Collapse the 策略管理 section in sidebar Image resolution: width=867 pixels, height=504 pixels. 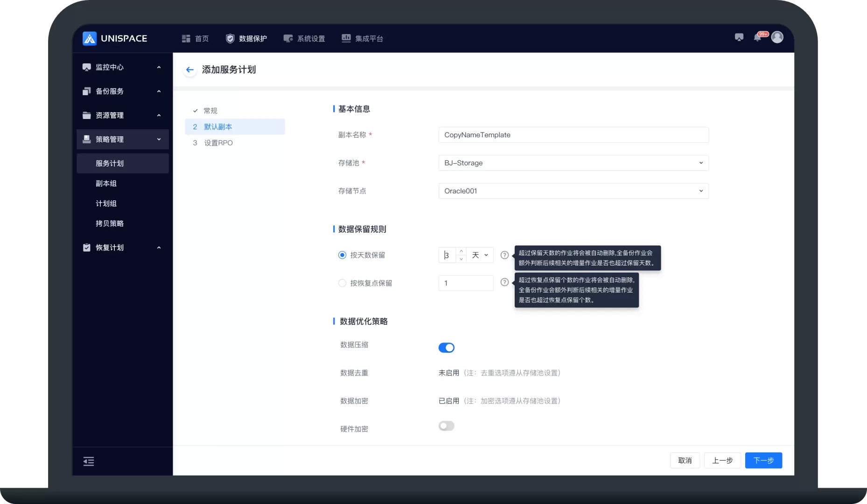pyautogui.click(x=158, y=139)
